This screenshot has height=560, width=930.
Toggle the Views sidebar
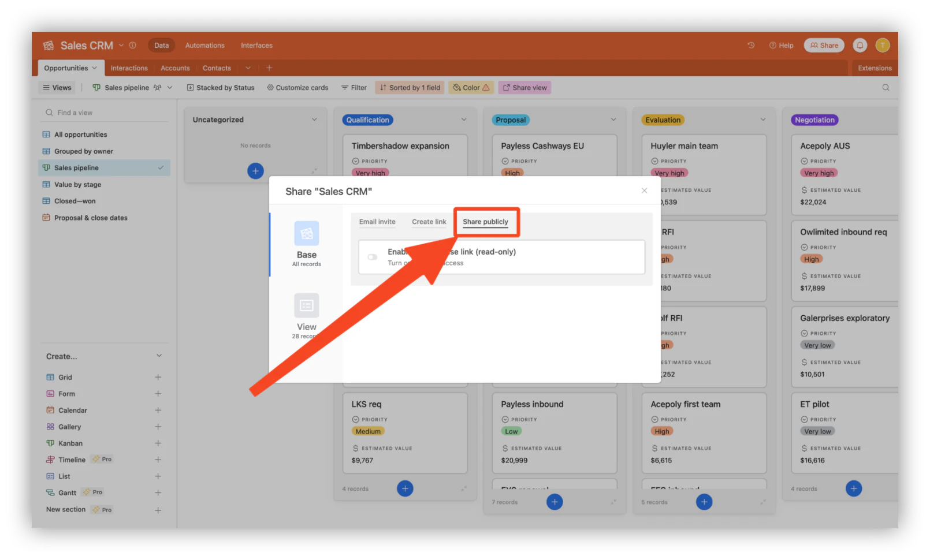click(x=57, y=88)
